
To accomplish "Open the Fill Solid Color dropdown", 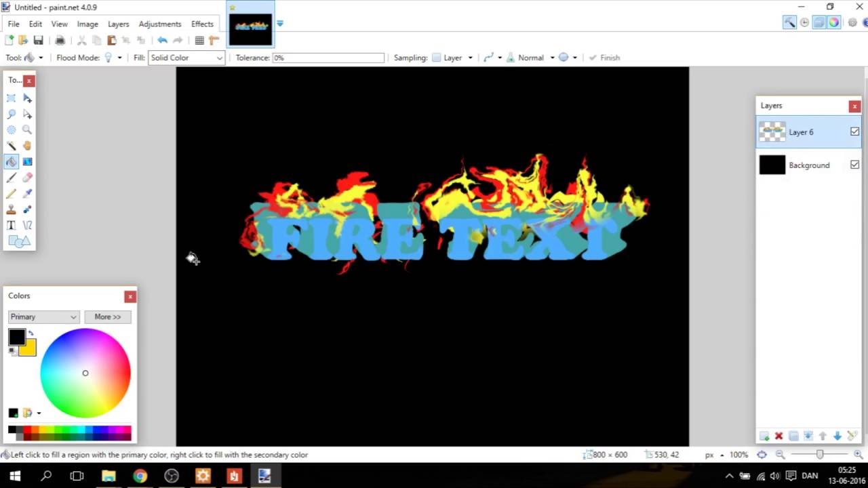I will 186,58.
